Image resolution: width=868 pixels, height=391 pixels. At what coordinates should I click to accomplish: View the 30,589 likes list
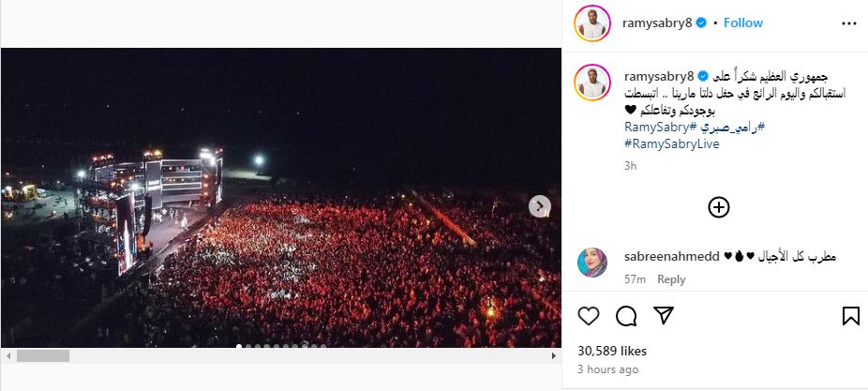tap(612, 351)
